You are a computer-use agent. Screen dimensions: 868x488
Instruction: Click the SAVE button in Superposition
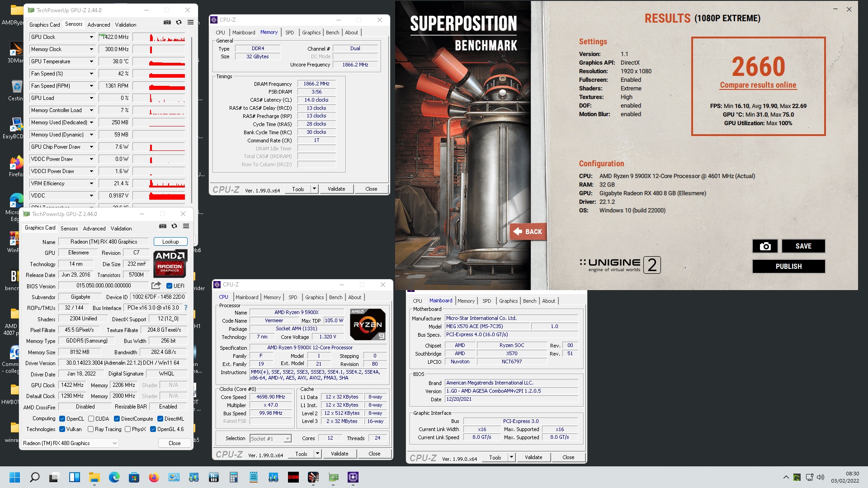coord(803,246)
